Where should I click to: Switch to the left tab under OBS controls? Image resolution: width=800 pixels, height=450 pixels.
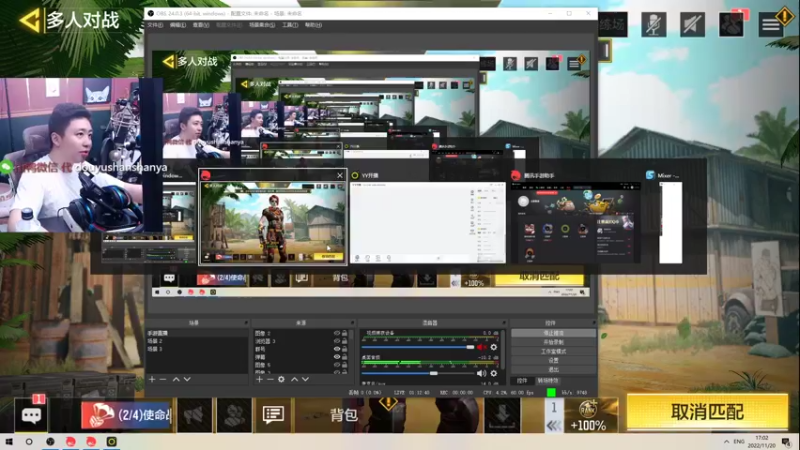tap(522, 381)
